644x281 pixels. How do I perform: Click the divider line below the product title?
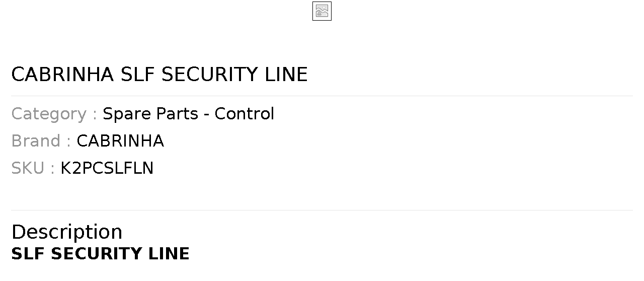click(x=322, y=96)
